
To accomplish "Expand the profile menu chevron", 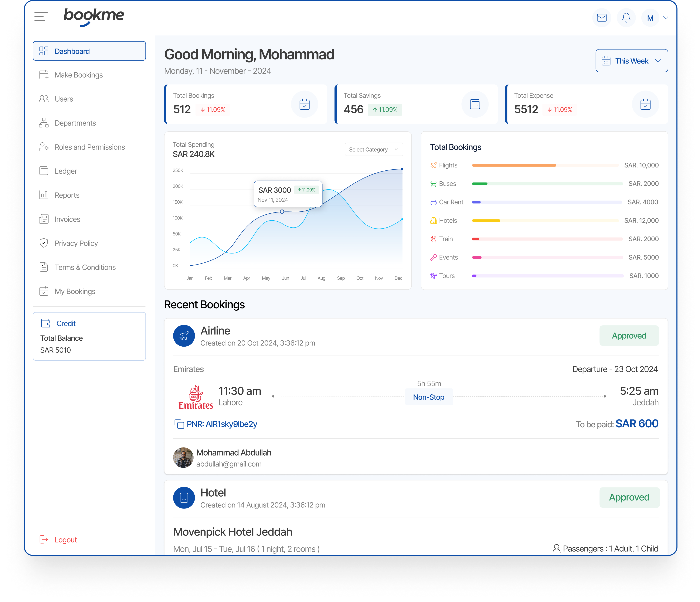I will coord(666,18).
